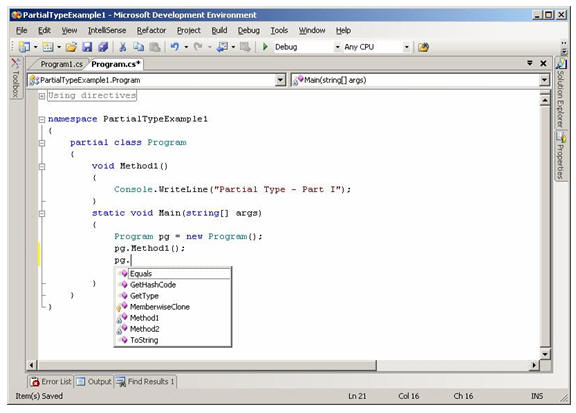
Task: Click the horizontal scrollbar right arrow
Action: pyautogui.click(x=534, y=365)
